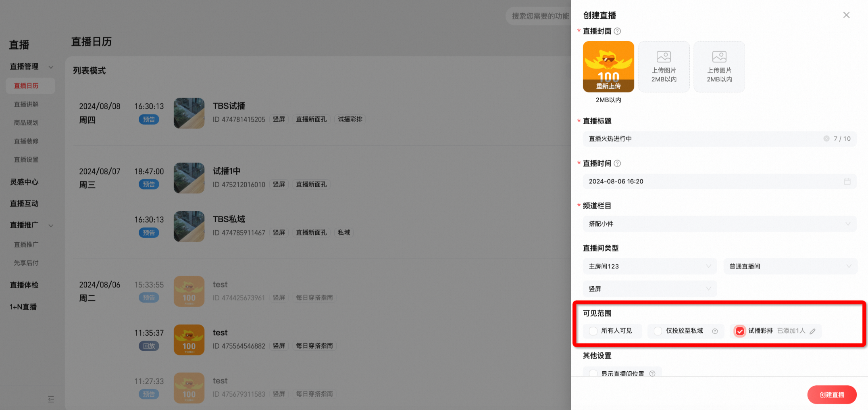Click the calendar icon in the 直播时间 field
The image size is (868, 410).
(847, 181)
